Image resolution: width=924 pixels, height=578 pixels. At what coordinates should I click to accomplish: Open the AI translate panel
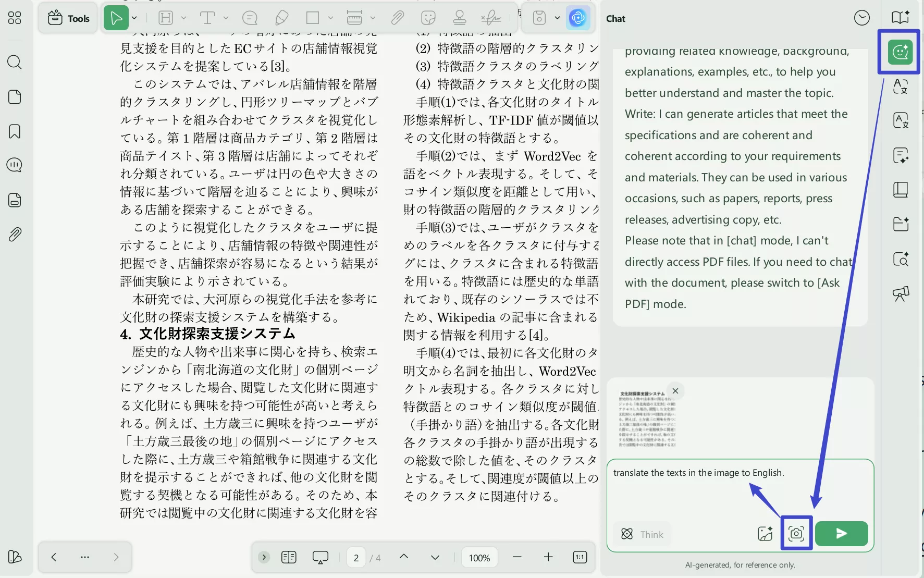pyautogui.click(x=901, y=87)
